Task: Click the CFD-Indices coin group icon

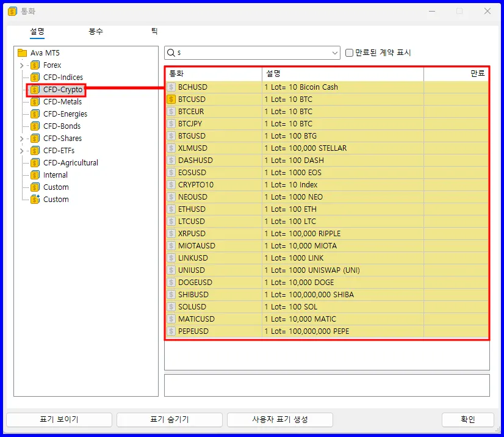Action: [35, 77]
